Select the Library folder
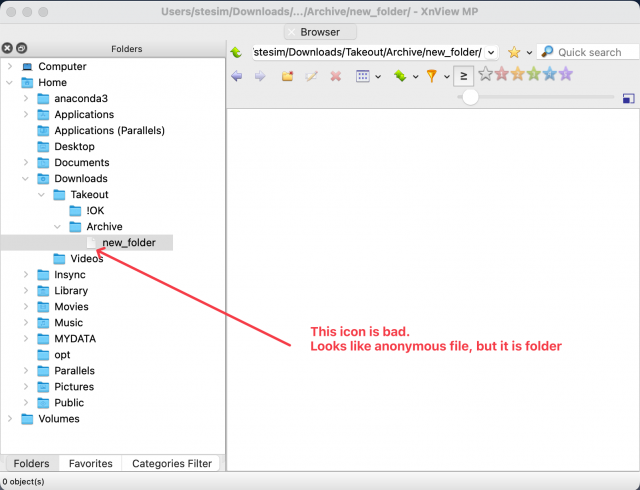Viewport: 640px width, 490px height. click(71, 291)
